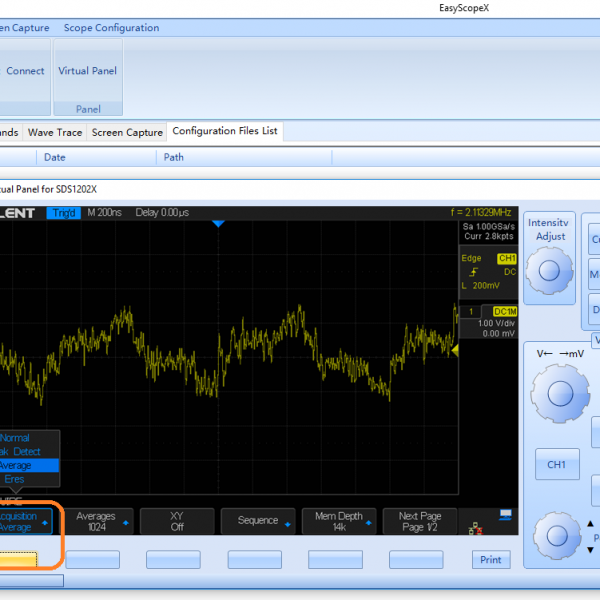Click the trigger position marker at top
The image size is (600, 600).
click(219, 224)
